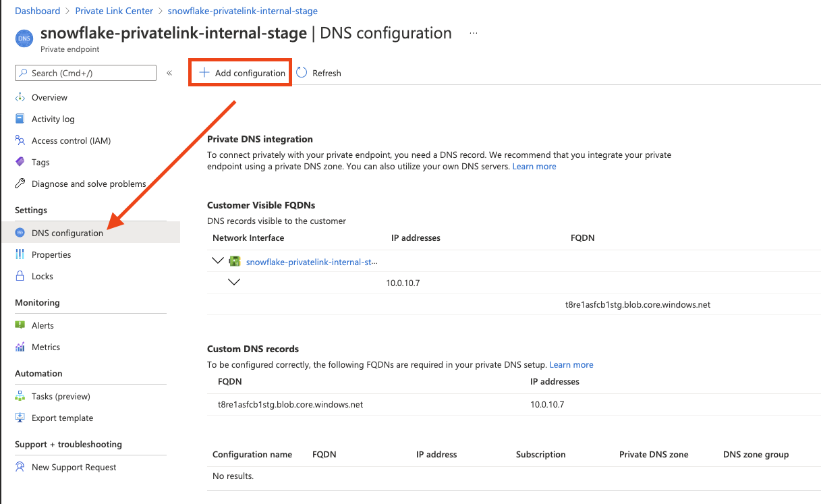Image resolution: width=821 pixels, height=504 pixels.
Task: Expand the snowflake-privatelink network interface row
Action: click(218, 260)
